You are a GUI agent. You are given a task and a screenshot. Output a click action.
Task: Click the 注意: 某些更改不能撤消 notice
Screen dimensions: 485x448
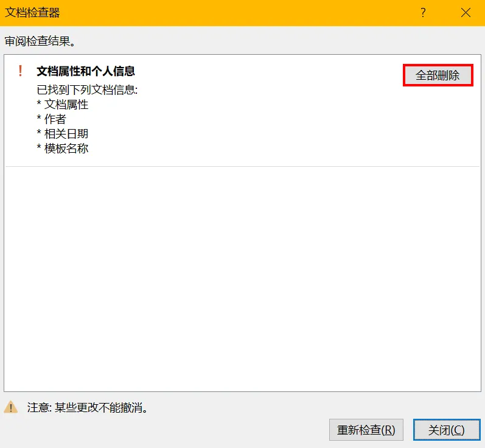coord(88,407)
